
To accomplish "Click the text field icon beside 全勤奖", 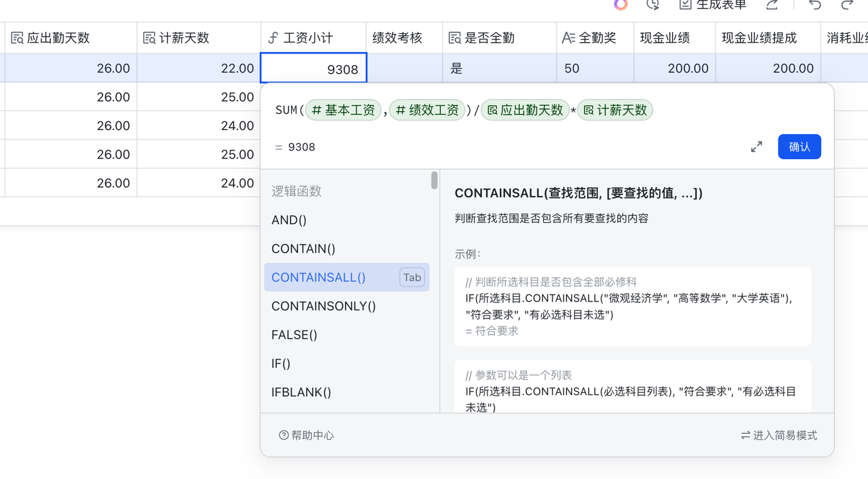I will (569, 37).
